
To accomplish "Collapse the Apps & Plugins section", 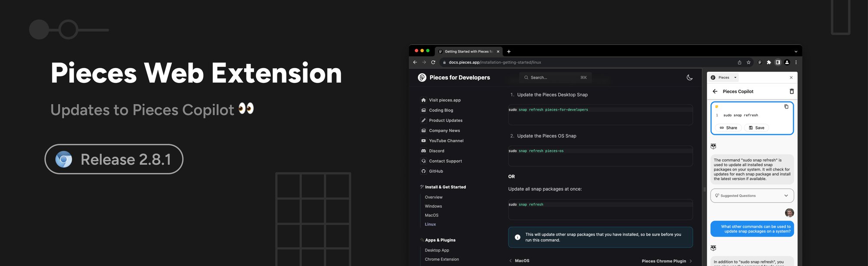I will click(438, 240).
